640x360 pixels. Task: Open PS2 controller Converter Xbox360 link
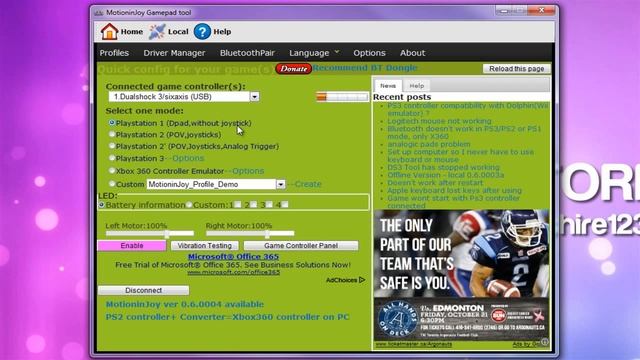pos(227,317)
